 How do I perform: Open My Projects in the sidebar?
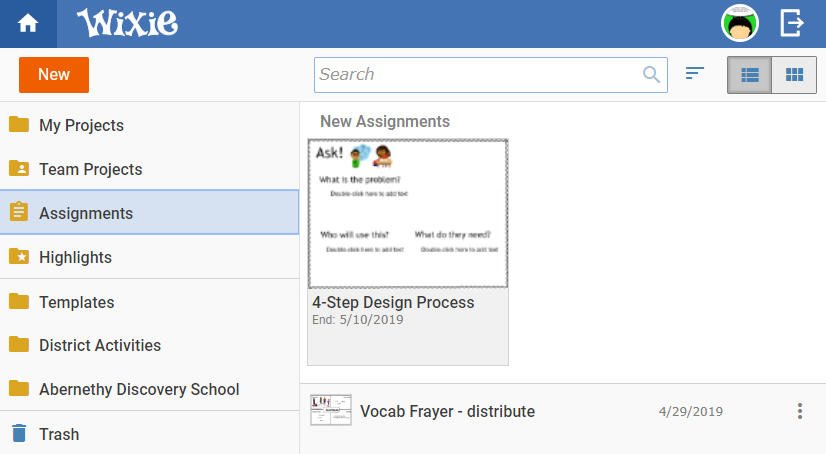150,125
